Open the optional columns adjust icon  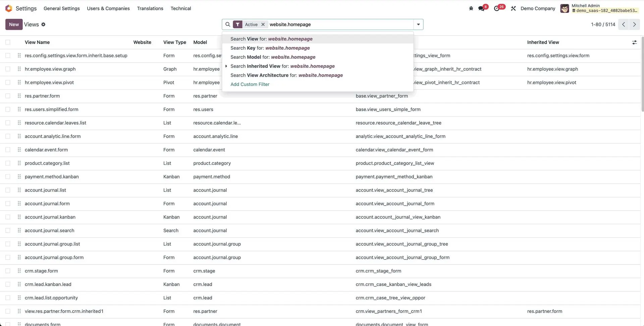point(634,42)
